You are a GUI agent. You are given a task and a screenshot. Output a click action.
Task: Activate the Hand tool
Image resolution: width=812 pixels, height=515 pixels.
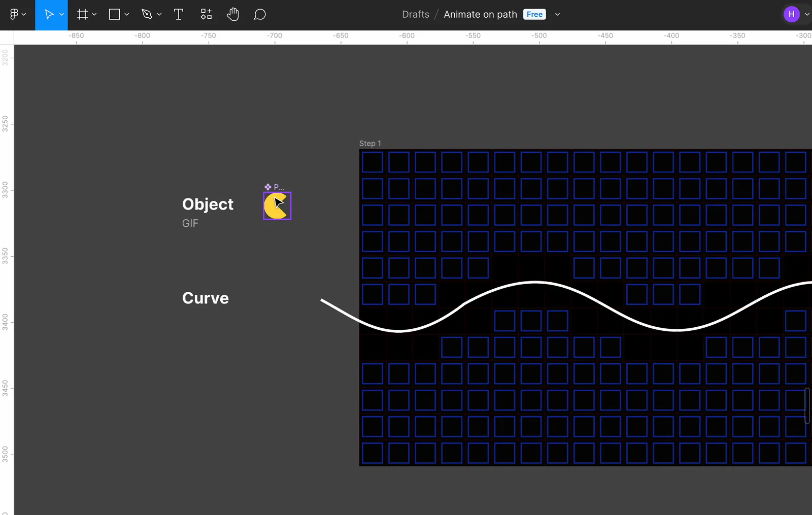[233, 15]
